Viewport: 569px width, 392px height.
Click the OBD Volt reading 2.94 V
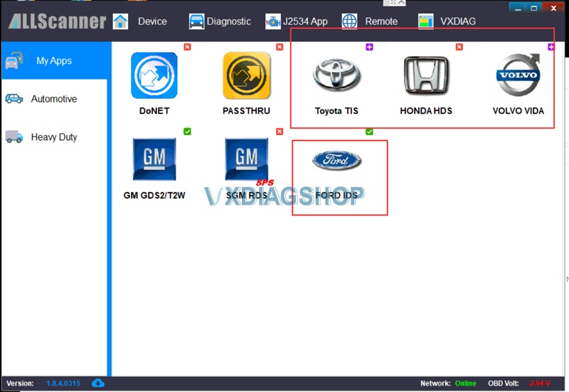540,383
